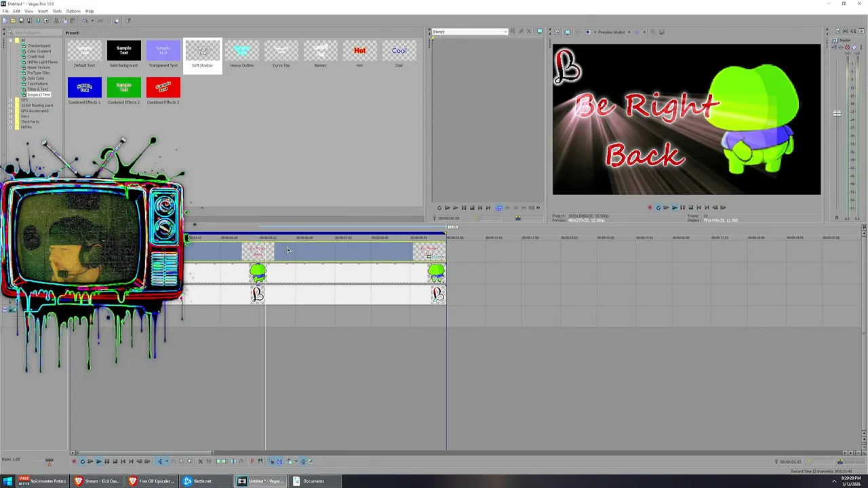Click the Split Screen View icon above preview

587,32
